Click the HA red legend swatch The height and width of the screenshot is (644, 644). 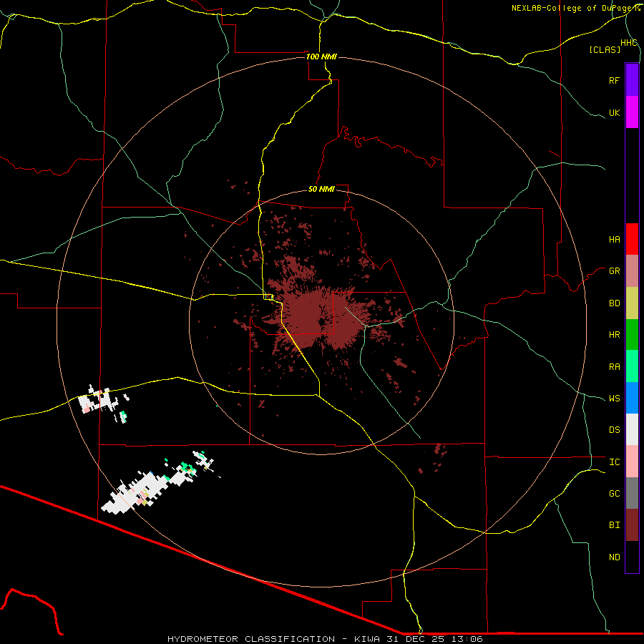(632, 239)
